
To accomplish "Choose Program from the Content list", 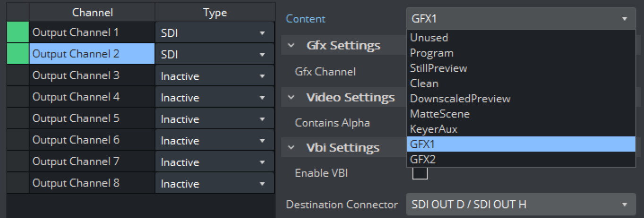I will click(x=432, y=53).
